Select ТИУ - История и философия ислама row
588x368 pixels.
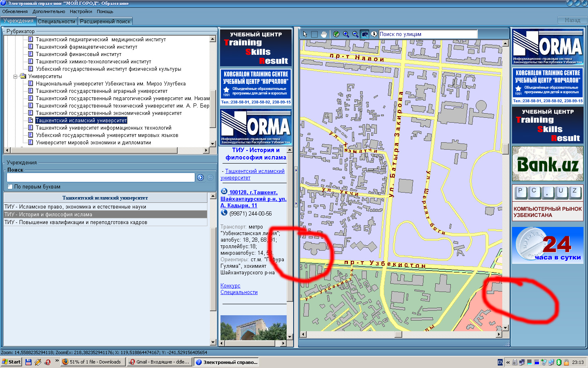[x=105, y=215]
